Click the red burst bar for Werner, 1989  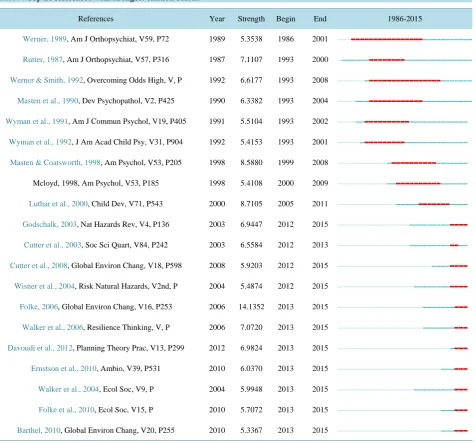(x=387, y=39)
